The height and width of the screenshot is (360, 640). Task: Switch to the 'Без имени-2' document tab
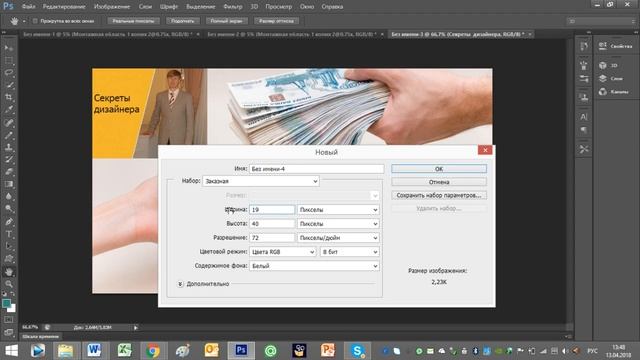(291, 34)
